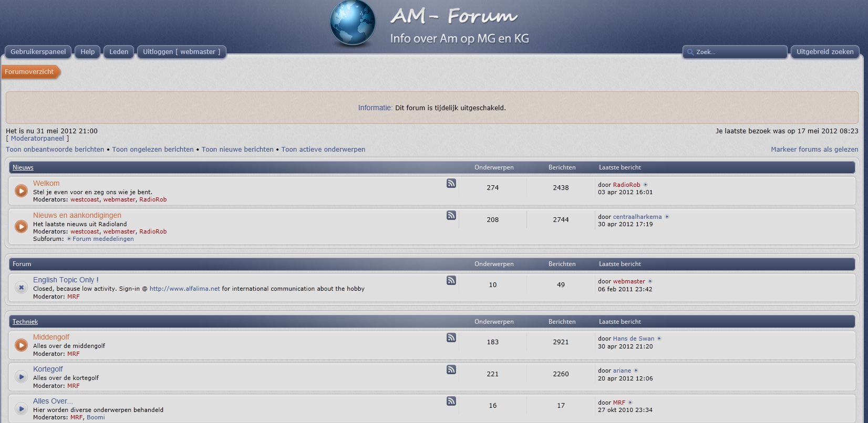The width and height of the screenshot is (868, 423).
Task: Click Markeer forums als gelezen
Action: (814, 150)
